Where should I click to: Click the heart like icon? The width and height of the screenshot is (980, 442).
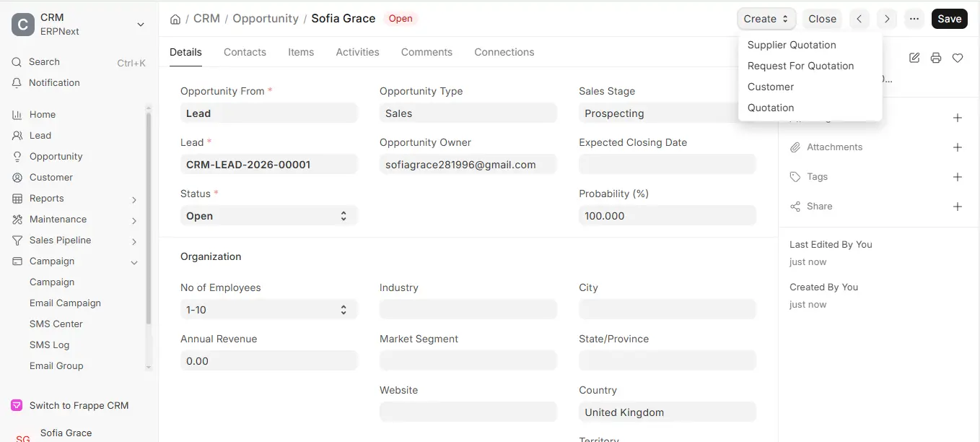(x=958, y=58)
